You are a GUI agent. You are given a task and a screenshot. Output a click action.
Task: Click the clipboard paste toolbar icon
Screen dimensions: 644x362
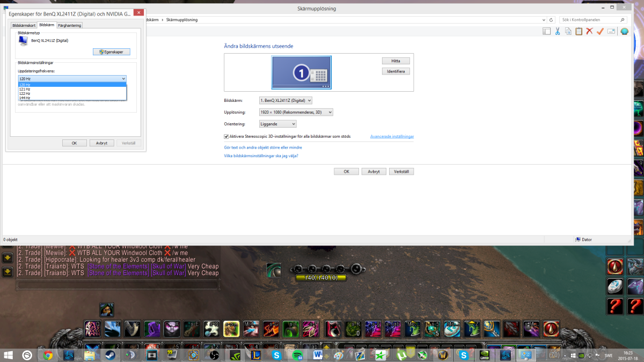coord(579,32)
